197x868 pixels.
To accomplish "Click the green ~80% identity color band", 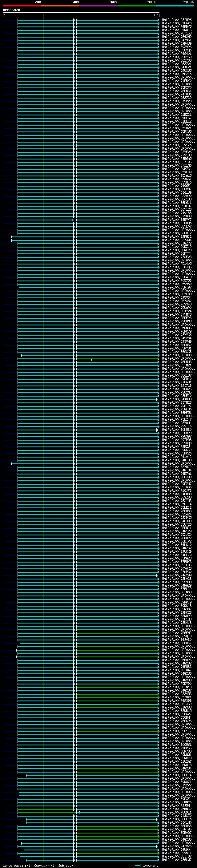I will coord(137,6).
